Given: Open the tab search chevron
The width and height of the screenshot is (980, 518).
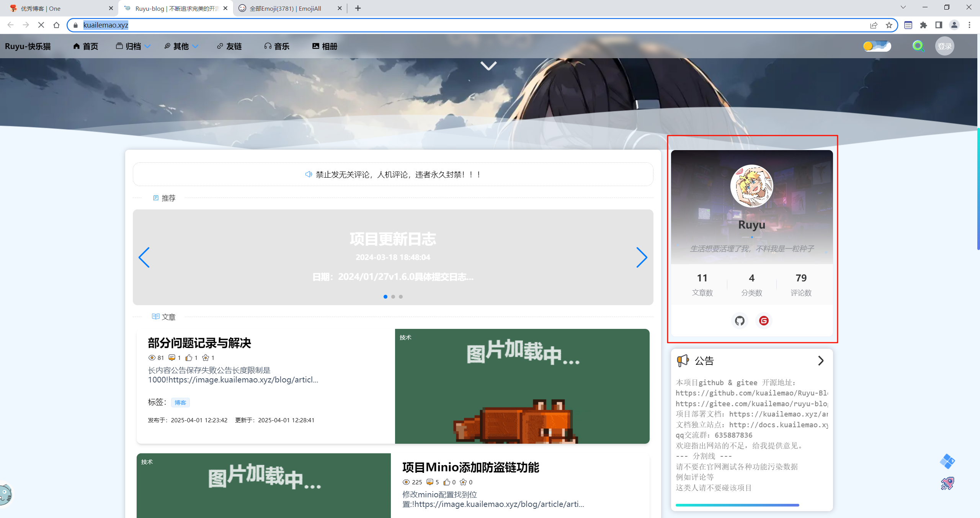Looking at the screenshot, I should point(903,7).
